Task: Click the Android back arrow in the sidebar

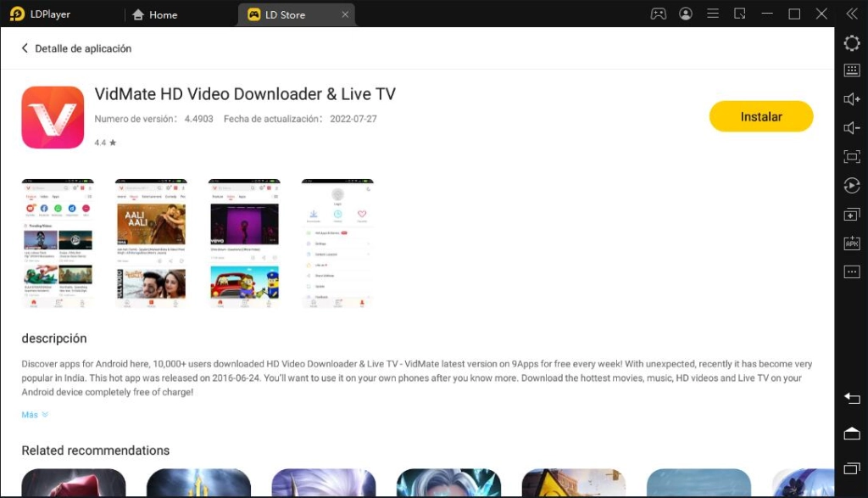Action: pyautogui.click(x=852, y=398)
